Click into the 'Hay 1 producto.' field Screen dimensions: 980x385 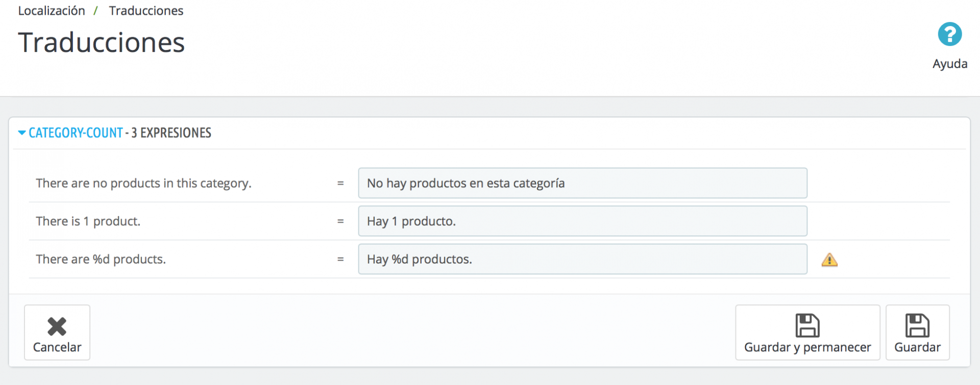click(582, 221)
